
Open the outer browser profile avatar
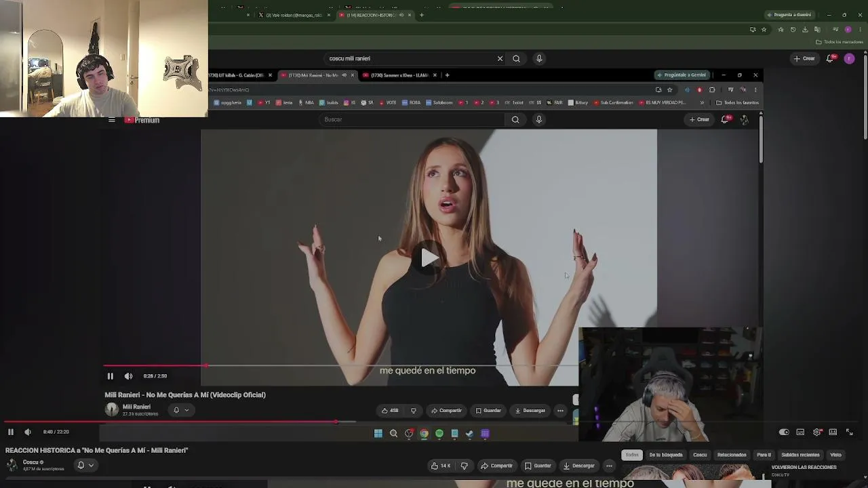[848, 30]
